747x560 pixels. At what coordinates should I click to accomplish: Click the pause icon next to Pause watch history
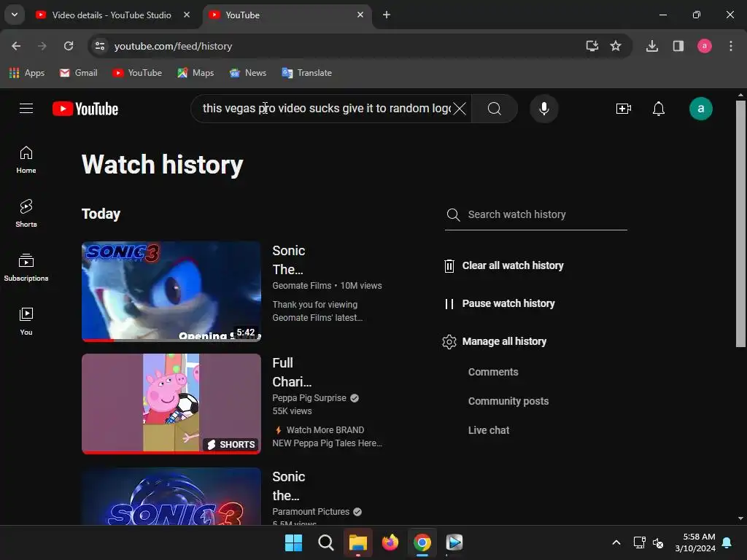pyautogui.click(x=449, y=304)
